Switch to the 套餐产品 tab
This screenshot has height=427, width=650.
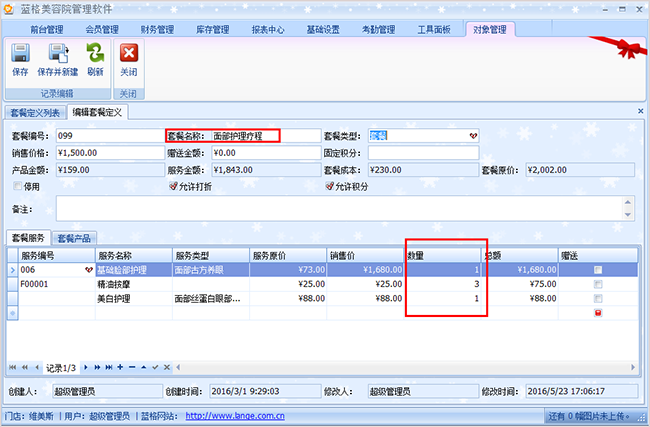pyautogui.click(x=74, y=238)
